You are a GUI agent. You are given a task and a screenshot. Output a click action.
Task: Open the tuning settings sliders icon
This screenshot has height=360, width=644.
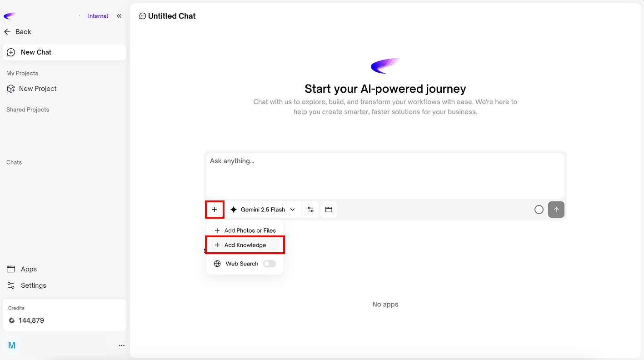(310, 210)
